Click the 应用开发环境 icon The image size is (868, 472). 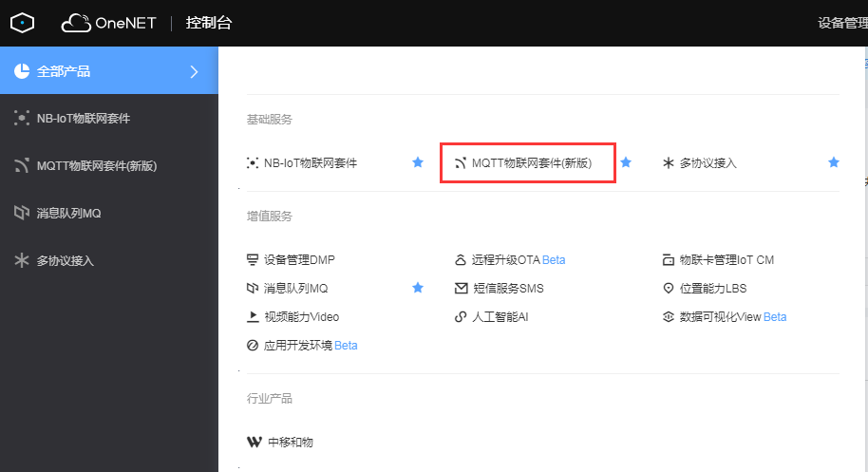pos(253,346)
